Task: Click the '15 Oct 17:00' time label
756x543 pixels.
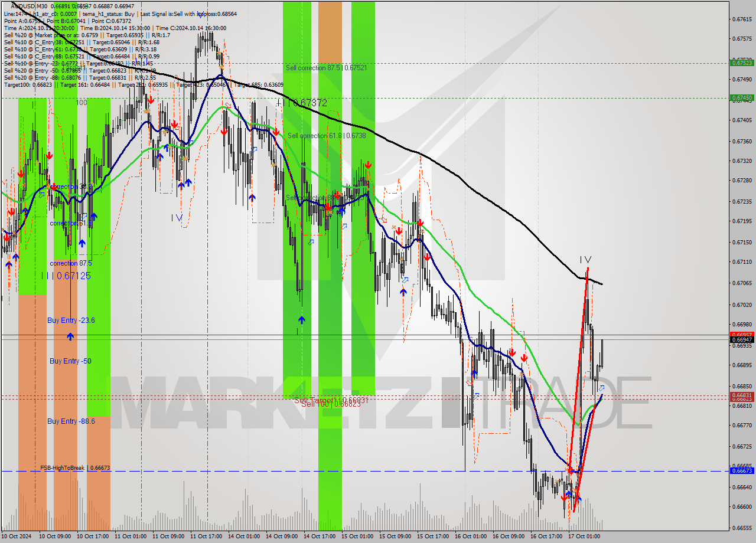Action: tap(433, 537)
